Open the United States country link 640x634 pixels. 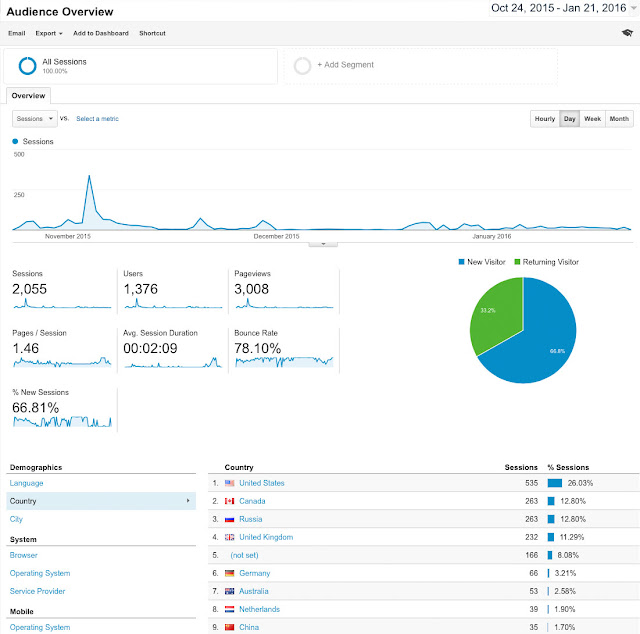click(262, 483)
